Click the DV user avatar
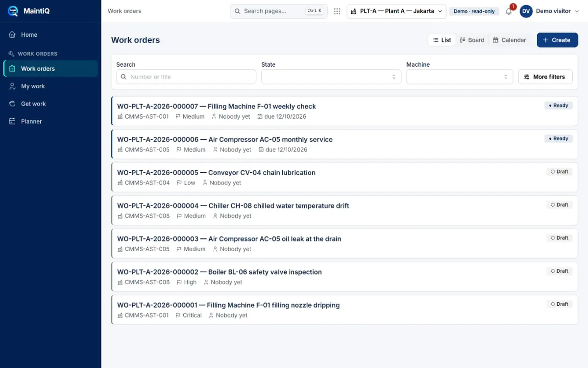Image resolution: width=588 pixels, height=368 pixels. tap(526, 11)
